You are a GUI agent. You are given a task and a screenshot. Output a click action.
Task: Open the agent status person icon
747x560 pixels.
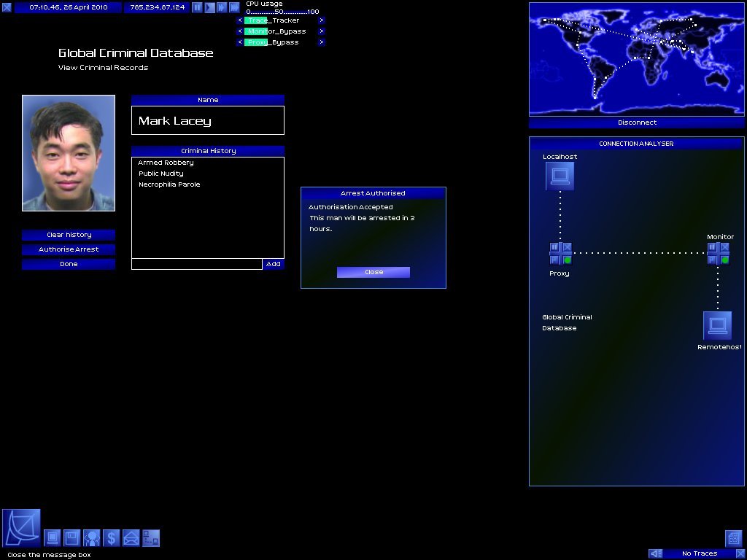(x=92, y=538)
